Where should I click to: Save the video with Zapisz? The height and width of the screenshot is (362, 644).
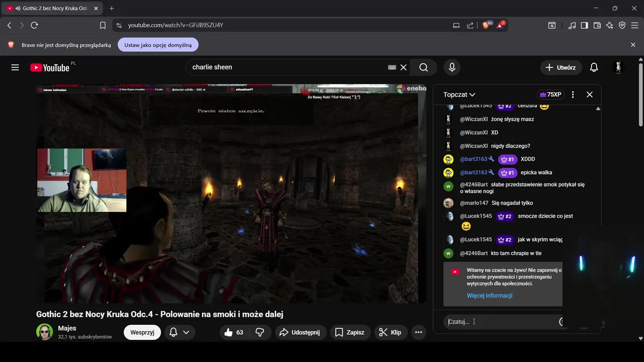click(350, 332)
